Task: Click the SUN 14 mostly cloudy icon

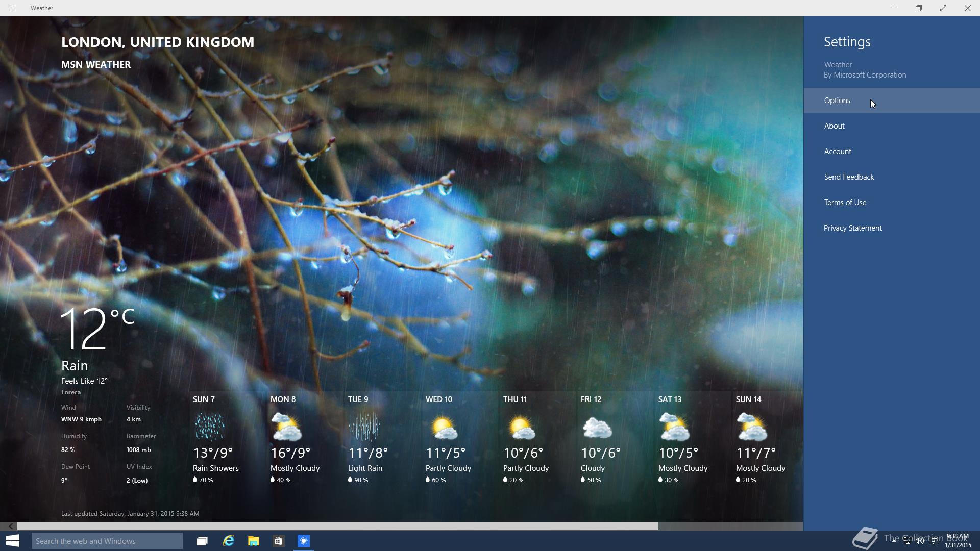Action: [752, 427]
